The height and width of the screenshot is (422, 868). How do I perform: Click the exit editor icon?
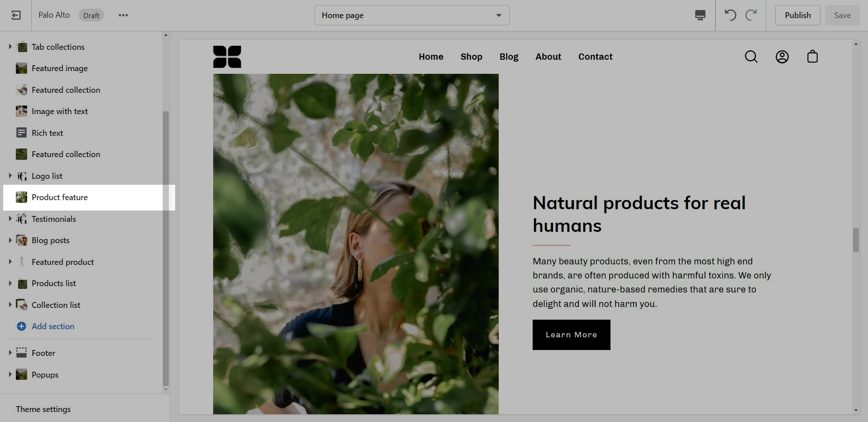pos(16,15)
